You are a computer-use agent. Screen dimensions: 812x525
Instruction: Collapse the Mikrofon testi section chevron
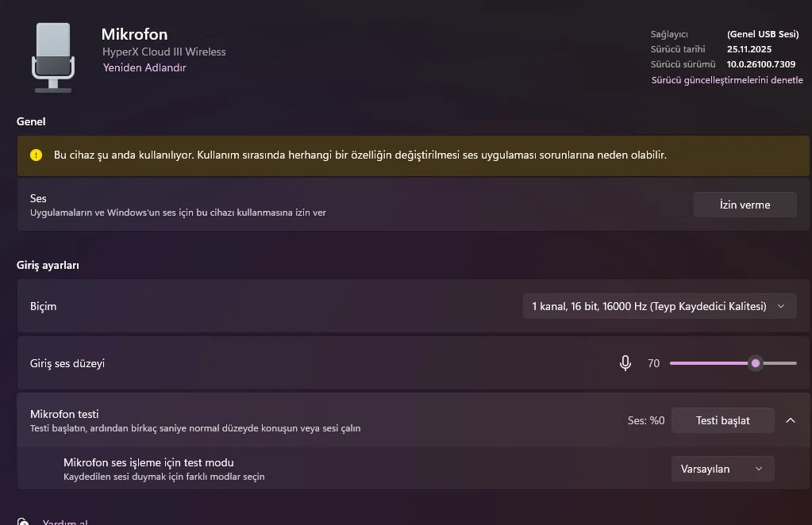coord(791,420)
